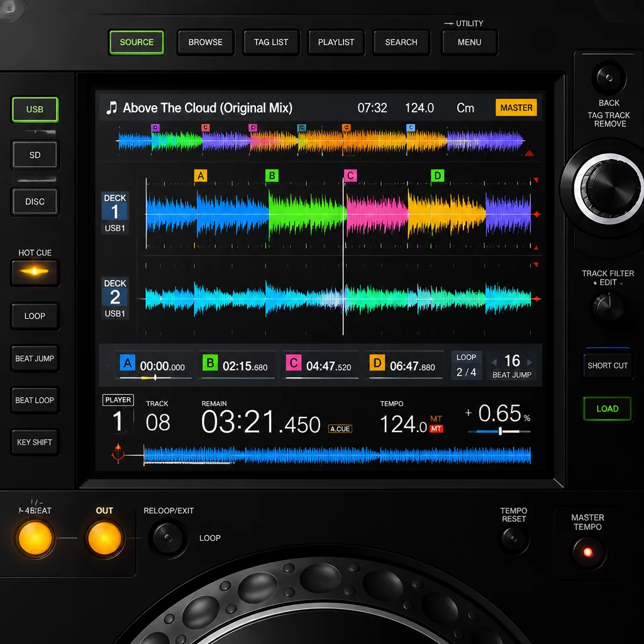Open the SHORT CUT screen

click(608, 365)
